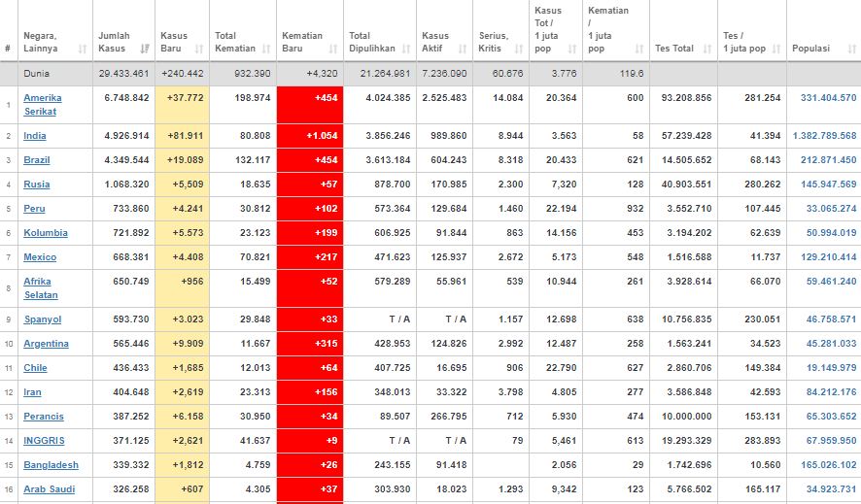
Task: Follow the Mexico link
Action: click(x=40, y=256)
